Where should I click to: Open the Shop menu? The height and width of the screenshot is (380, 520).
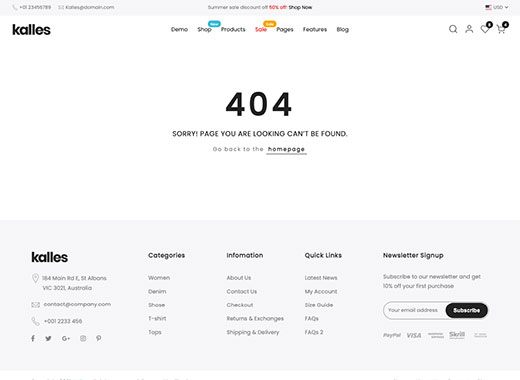tap(204, 29)
